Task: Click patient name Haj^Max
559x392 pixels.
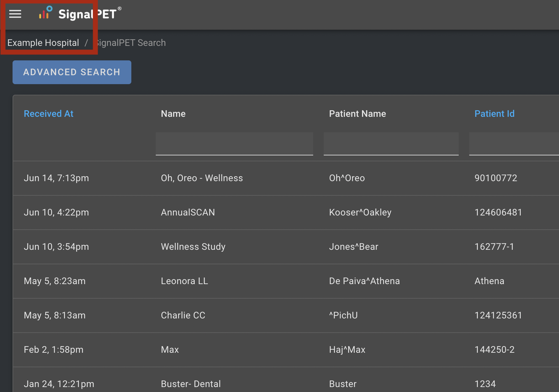Action: 347,350
